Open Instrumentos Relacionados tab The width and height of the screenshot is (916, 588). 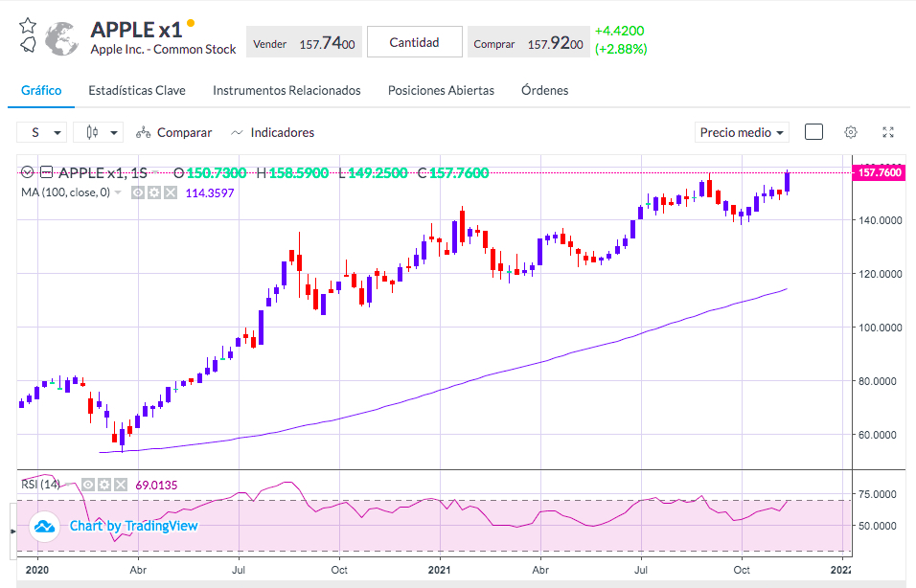click(286, 91)
